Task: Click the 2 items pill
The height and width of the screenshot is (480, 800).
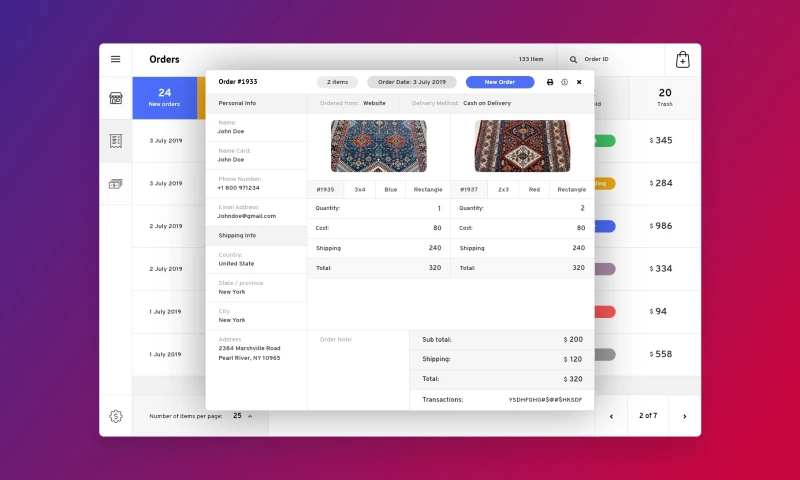Action: coord(337,82)
